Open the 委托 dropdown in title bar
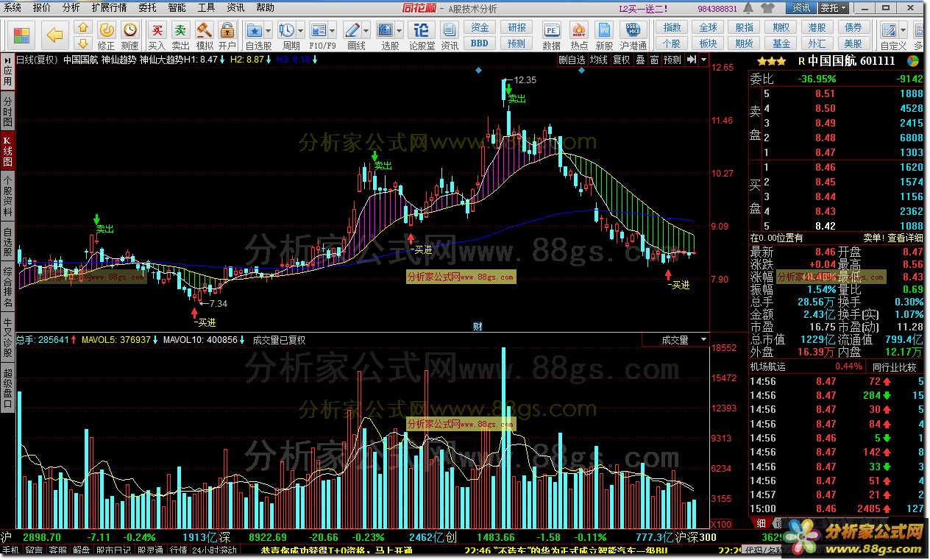This screenshot has height=560, width=930. tap(833, 7)
